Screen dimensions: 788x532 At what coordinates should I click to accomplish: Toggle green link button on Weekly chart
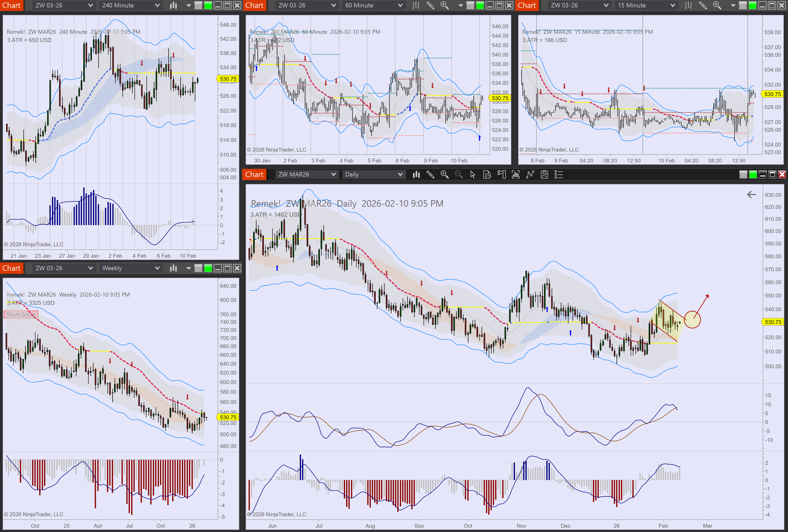click(208, 268)
